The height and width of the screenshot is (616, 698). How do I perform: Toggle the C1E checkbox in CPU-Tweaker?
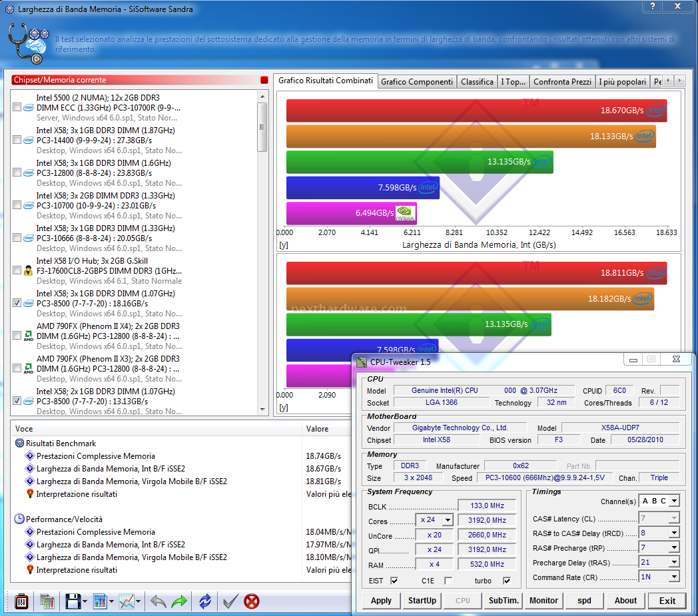[448, 581]
